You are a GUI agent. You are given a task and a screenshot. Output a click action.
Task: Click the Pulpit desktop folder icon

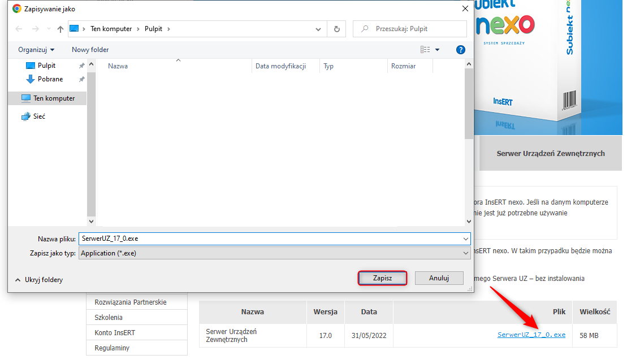pyautogui.click(x=30, y=66)
